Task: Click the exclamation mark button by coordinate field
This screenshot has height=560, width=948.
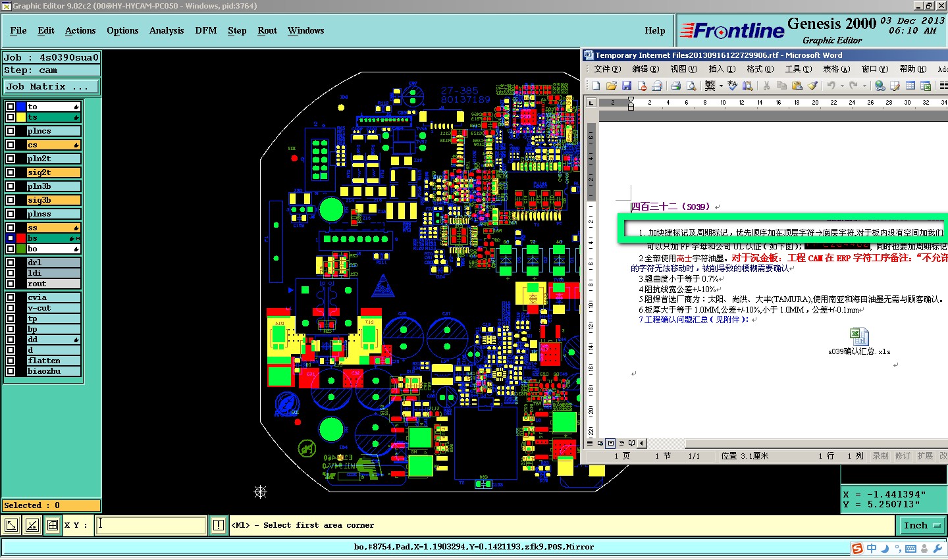Action: pyautogui.click(x=219, y=525)
